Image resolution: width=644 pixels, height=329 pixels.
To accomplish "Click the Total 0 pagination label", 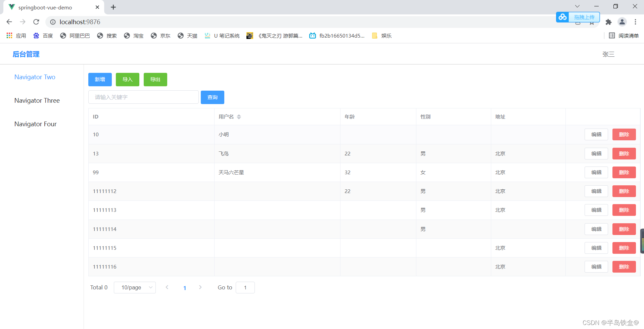I will [x=99, y=287].
